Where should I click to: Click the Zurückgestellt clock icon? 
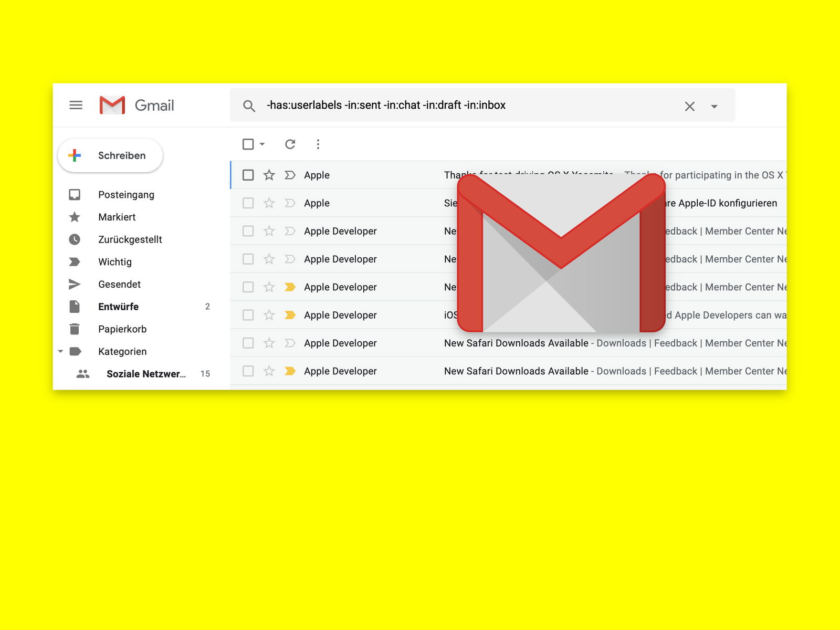point(75,239)
